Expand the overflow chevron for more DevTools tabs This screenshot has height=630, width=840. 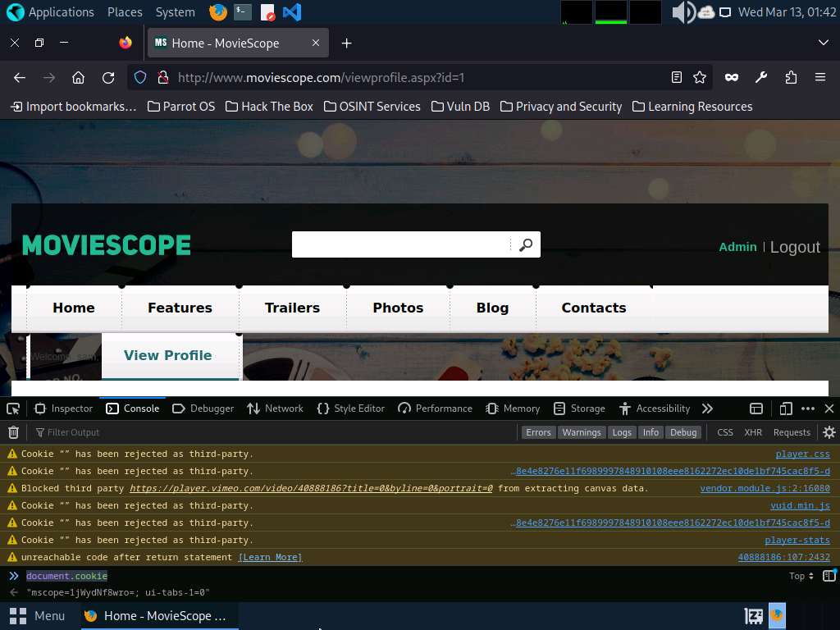(707, 409)
